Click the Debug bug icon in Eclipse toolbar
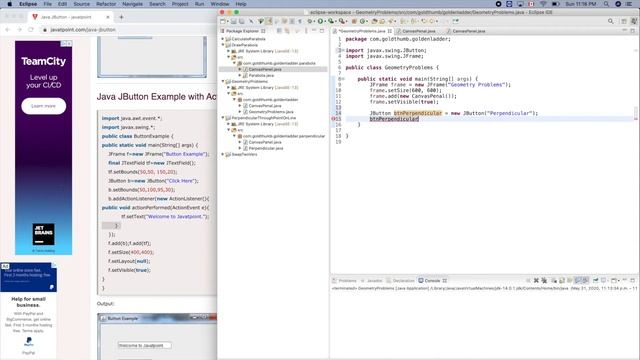640x360 pixels. [309, 21]
